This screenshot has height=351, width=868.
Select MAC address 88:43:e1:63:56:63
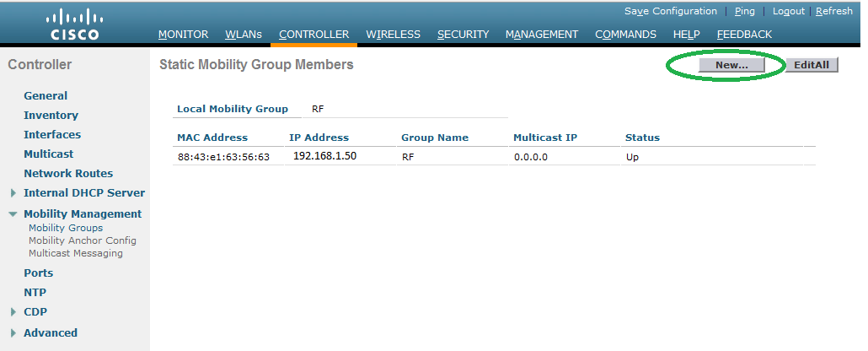[223, 158]
